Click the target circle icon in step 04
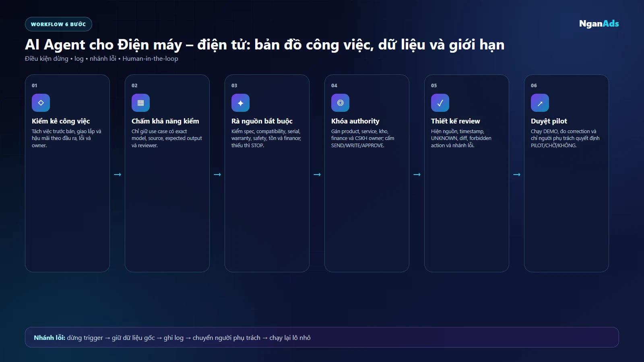 [340, 103]
